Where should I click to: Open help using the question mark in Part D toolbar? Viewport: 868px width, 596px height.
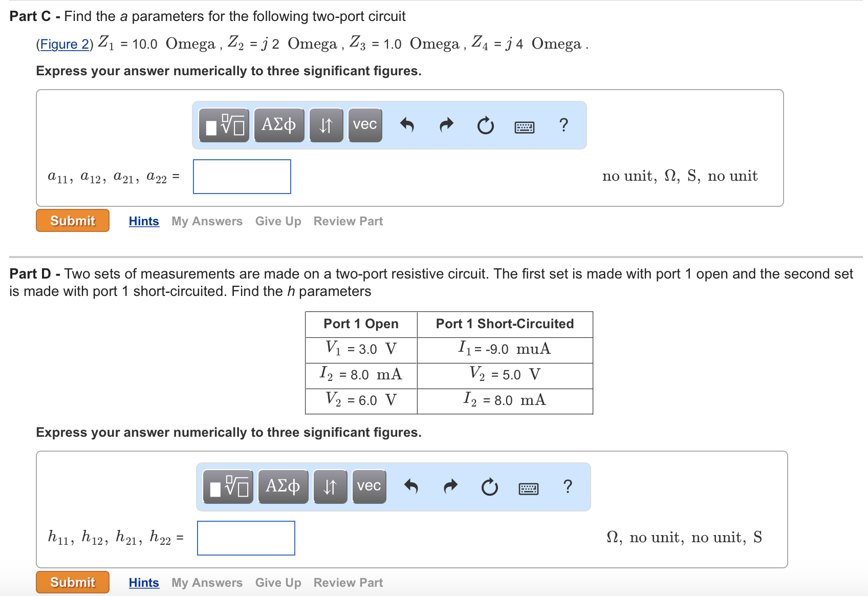coord(567,487)
